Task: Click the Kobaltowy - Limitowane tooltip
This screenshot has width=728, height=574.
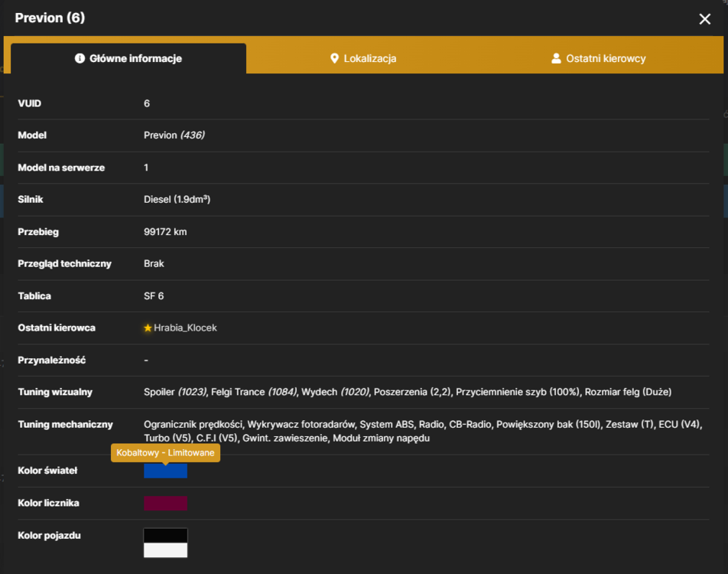Action: point(165,452)
